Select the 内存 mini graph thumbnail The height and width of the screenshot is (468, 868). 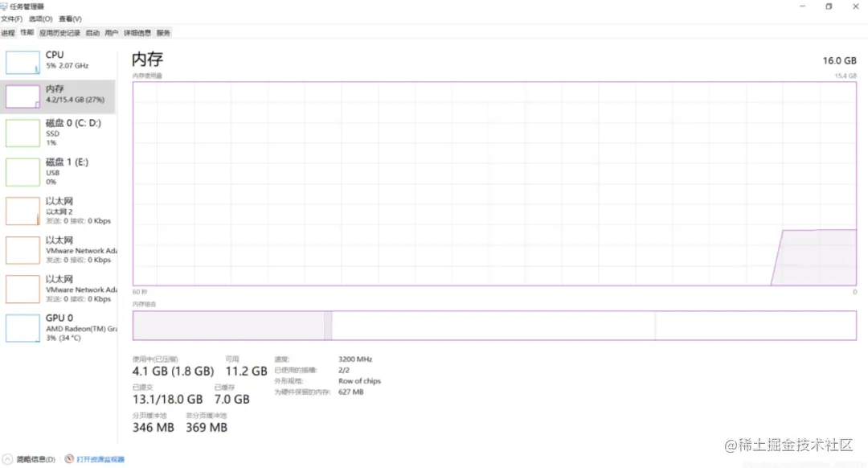click(x=23, y=96)
